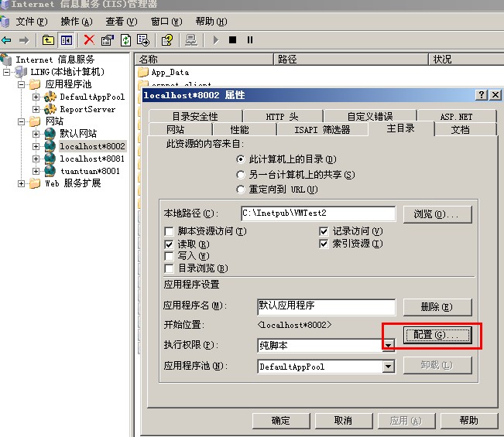Enable the 写入 checkbox

tap(169, 256)
